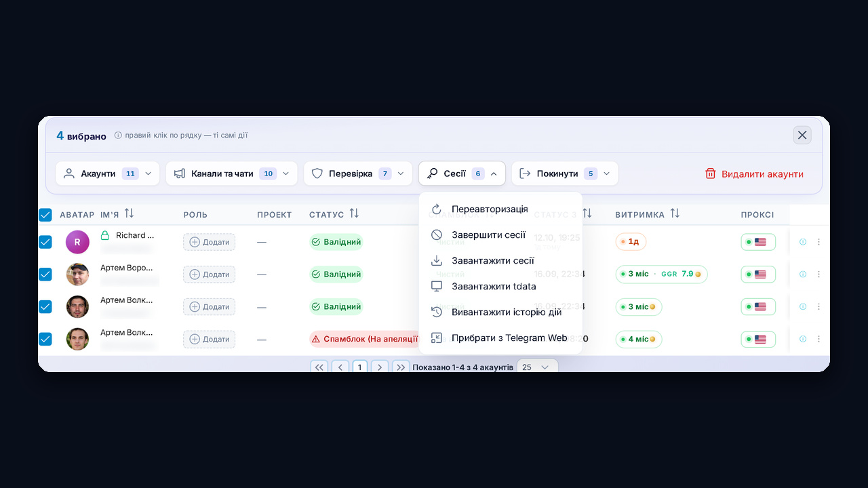Uncheck the checkbox in Артем Воро... row
Screen dimensions: 868x488
click(45, 274)
